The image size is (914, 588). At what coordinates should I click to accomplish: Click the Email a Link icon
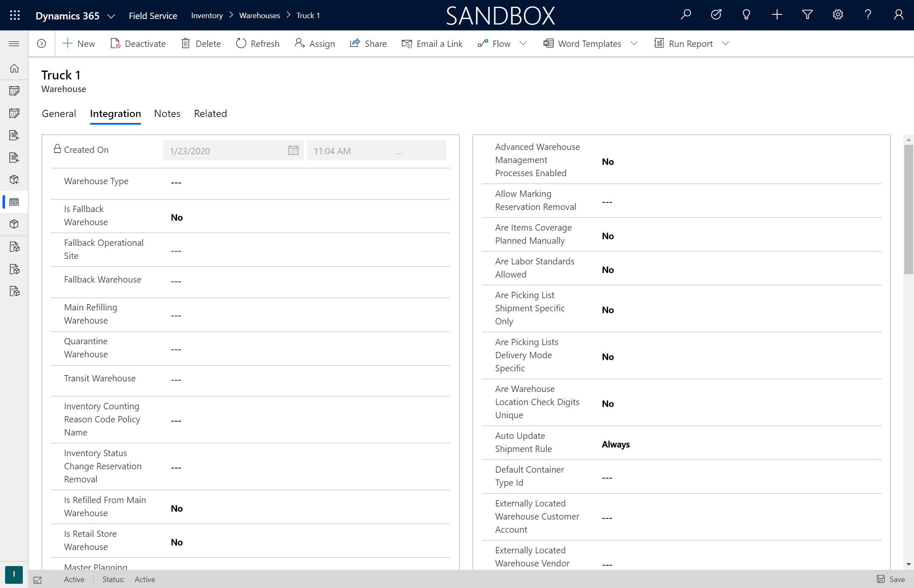tap(406, 43)
